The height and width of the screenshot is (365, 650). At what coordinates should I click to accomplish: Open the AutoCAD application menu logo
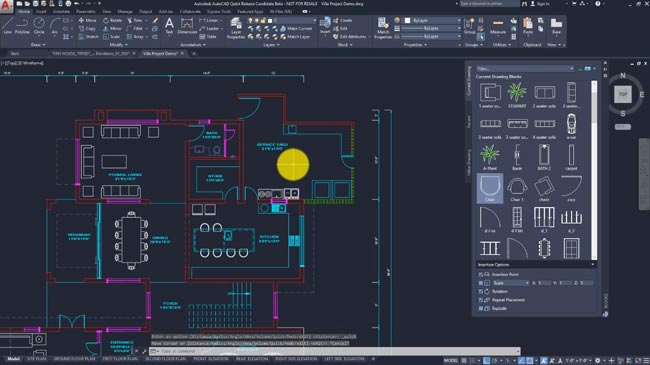(x=6, y=6)
